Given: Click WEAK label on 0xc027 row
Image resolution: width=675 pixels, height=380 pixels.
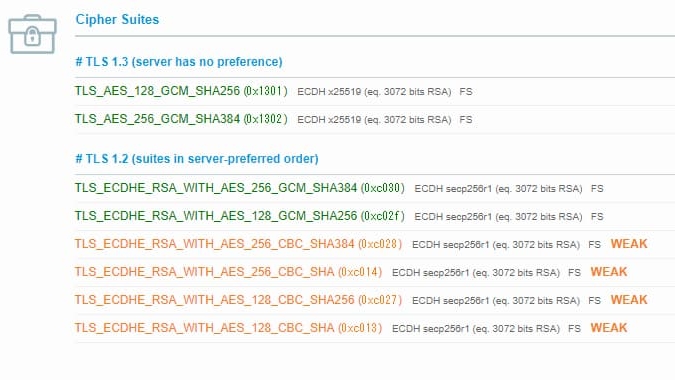Looking at the screenshot, I should [x=629, y=300].
